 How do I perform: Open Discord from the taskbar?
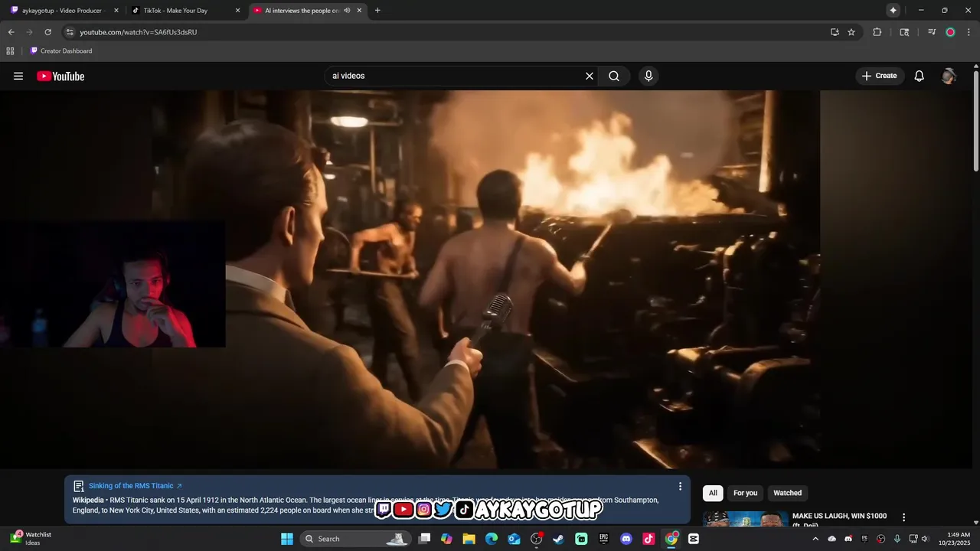click(626, 539)
